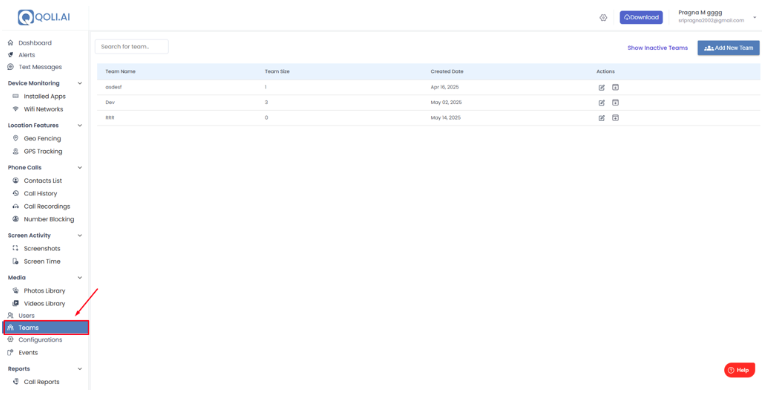The width and height of the screenshot is (765, 393).
Task: Sort by the Team Name column header
Action: 121,72
